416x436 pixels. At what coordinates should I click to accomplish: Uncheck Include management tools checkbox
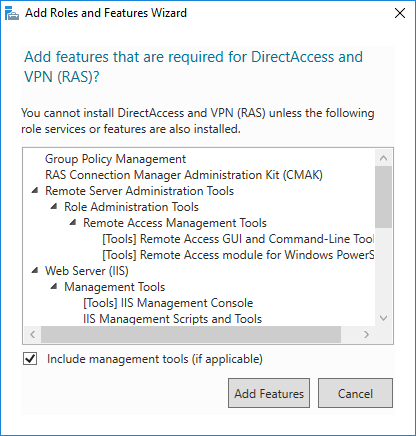(30, 359)
